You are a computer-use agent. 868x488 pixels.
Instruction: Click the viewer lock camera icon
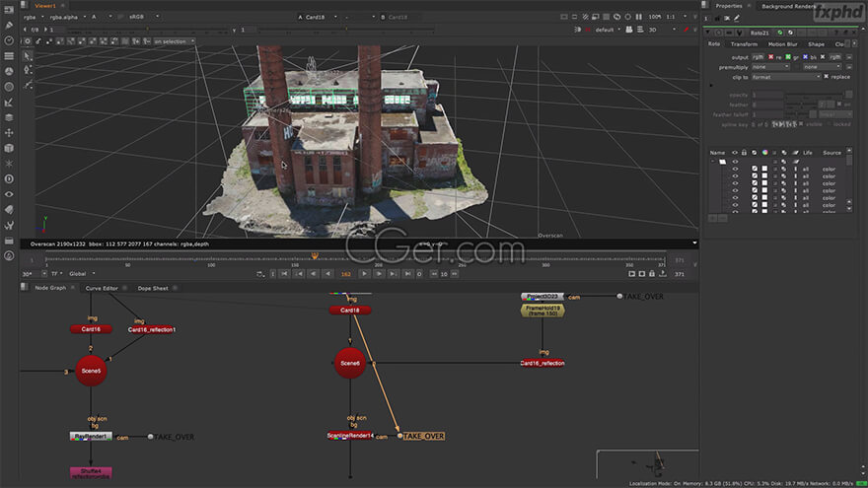point(629,30)
